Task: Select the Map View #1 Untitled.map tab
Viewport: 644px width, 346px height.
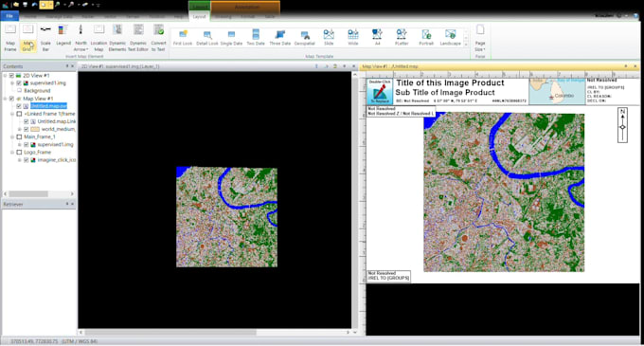Action: click(x=390, y=66)
